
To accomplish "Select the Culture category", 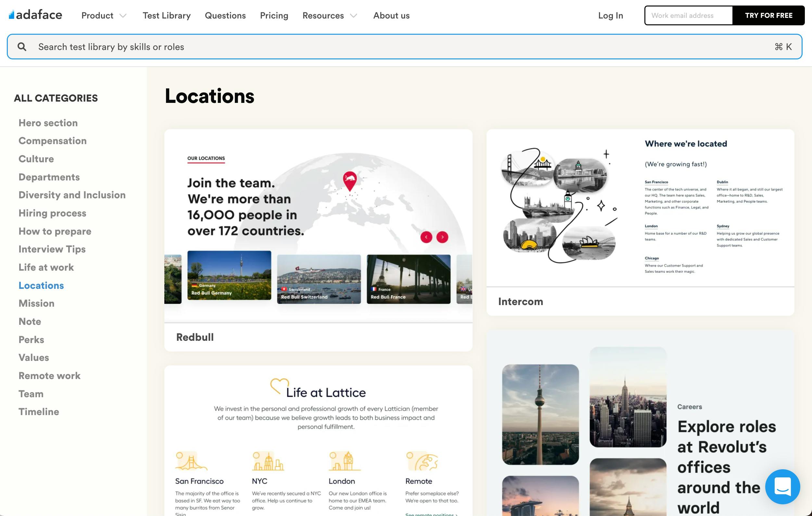I will tap(36, 159).
